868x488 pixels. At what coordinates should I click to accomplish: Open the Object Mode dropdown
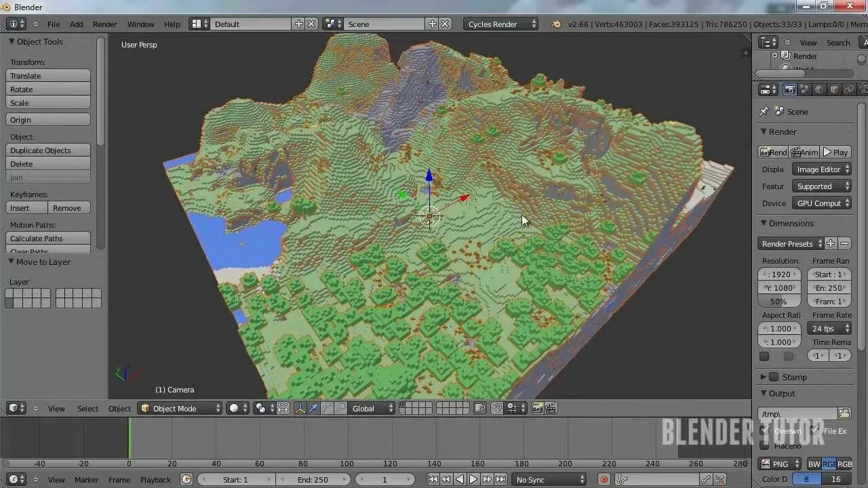[x=180, y=408]
